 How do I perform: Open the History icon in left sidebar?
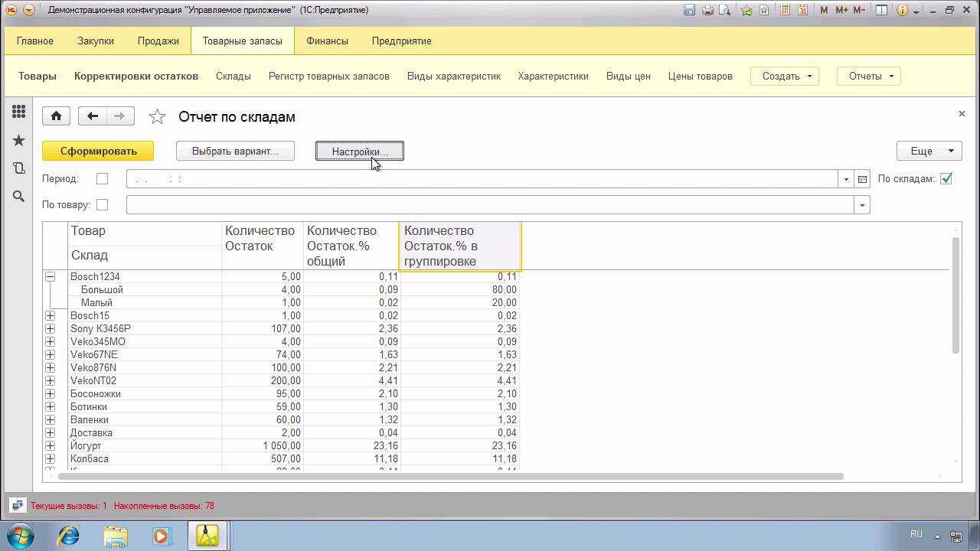click(18, 168)
